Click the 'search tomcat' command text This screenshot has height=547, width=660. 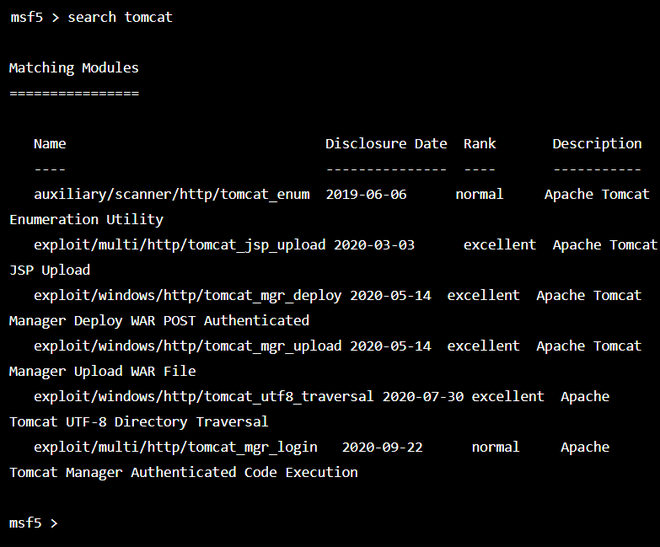[x=120, y=17]
